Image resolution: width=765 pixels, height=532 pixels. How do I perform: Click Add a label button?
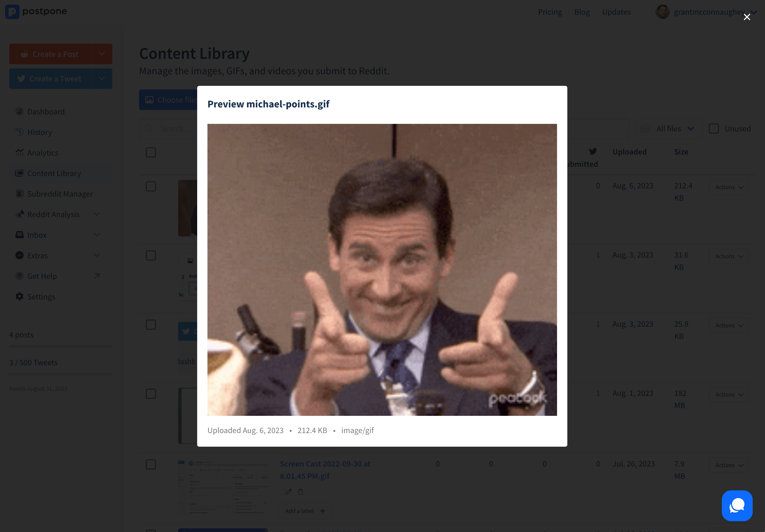(x=306, y=511)
